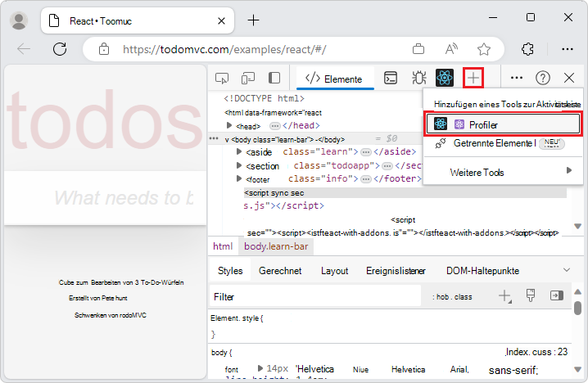Toggle the DevTools sidebar dock icon
The height and width of the screenshot is (383, 588).
pos(274,78)
